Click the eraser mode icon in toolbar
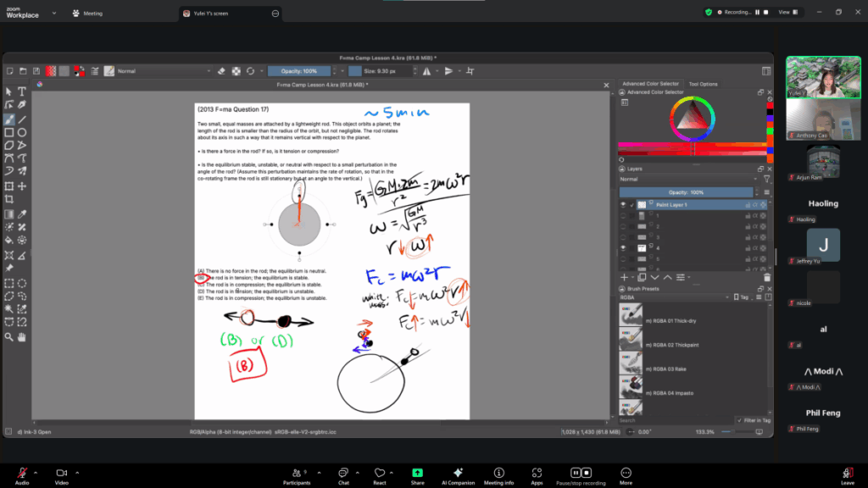 click(x=221, y=71)
